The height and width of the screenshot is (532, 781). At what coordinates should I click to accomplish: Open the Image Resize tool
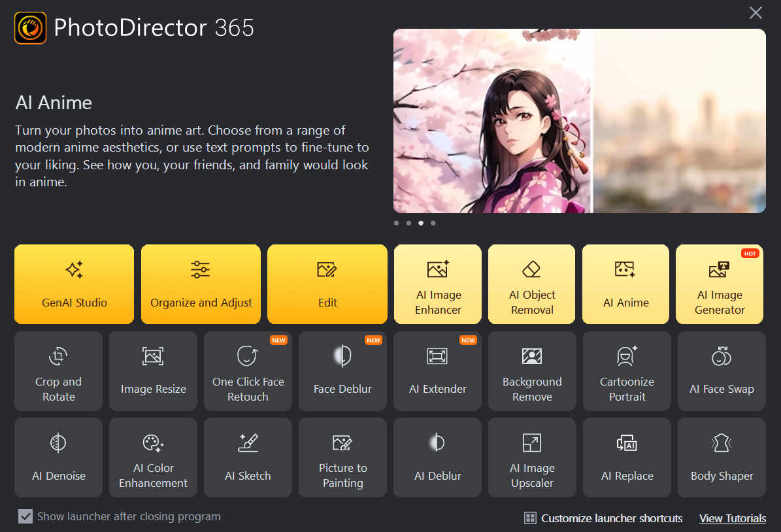[x=153, y=371]
